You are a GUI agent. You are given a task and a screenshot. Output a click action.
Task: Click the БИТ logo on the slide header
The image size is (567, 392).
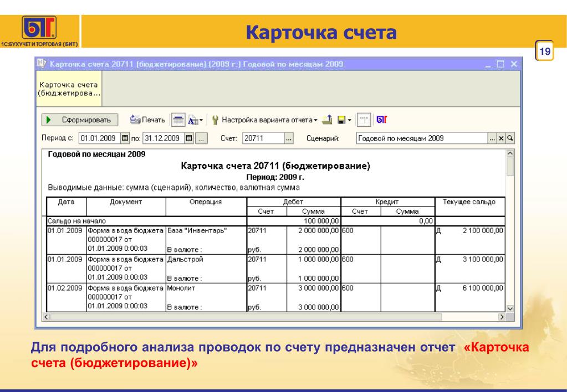click(39, 28)
